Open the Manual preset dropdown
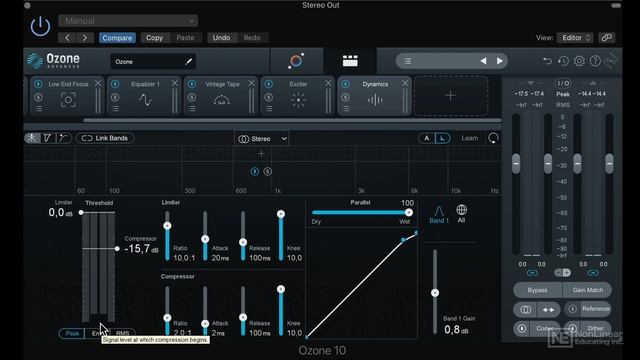This screenshot has height=360, width=640. [x=128, y=20]
